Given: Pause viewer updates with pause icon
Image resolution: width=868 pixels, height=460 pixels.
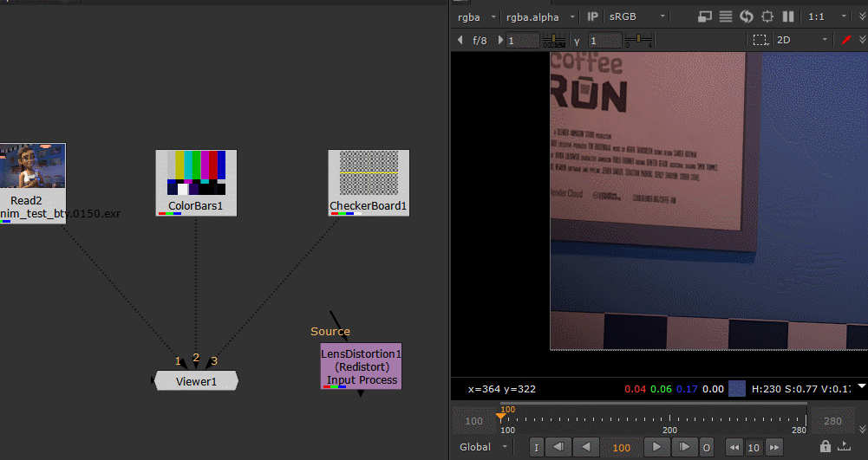Looking at the screenshot, I should pyautogui.click(x=788, y=16).
